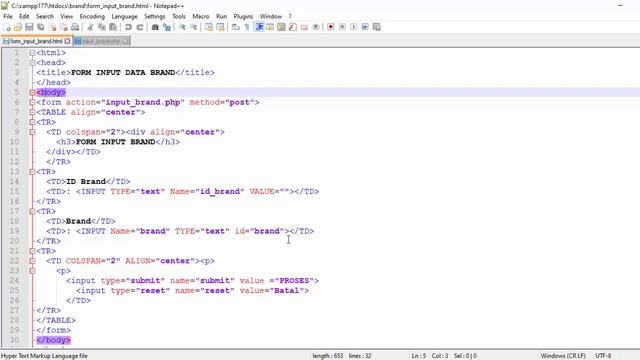Click the Zoom Out toolbar icon

pos(193,27)
